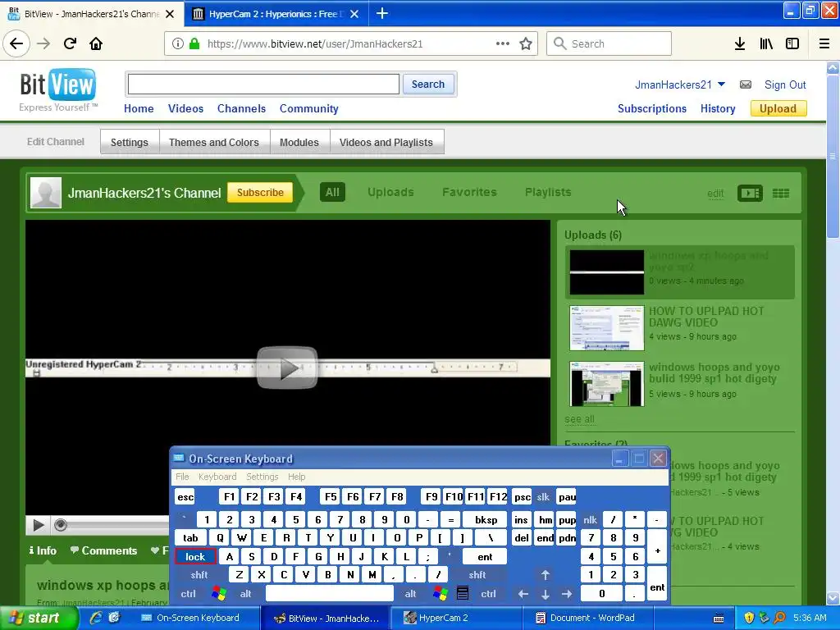Viewport: 840px width, 630px height.
Task: Expand the JmanHackers21 account dropdown arrow
Action: tap(721, 84)
